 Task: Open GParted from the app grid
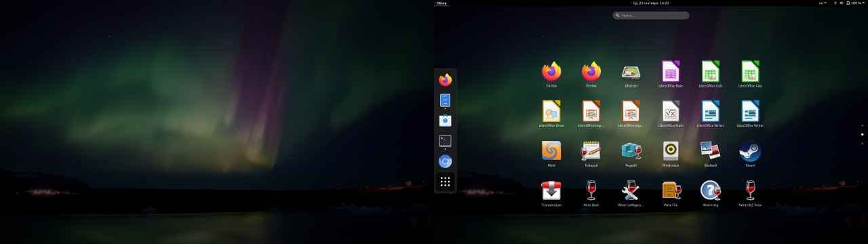click(631, 74)
